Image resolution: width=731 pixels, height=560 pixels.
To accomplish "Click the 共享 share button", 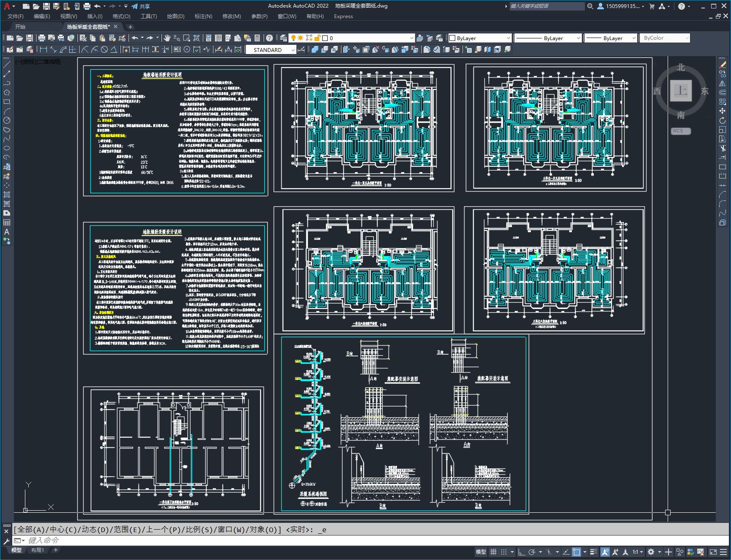I will 141,6.
